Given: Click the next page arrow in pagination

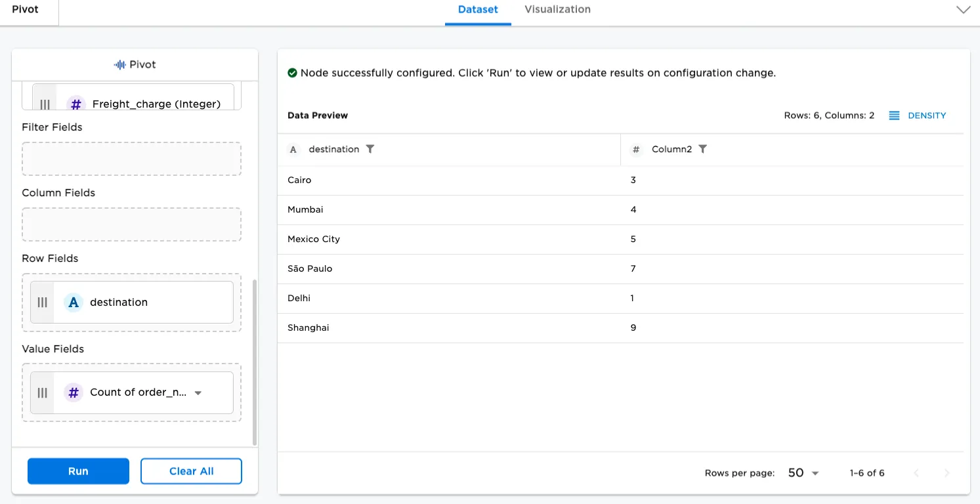Looking at the screenshot, I should [947, 472].
